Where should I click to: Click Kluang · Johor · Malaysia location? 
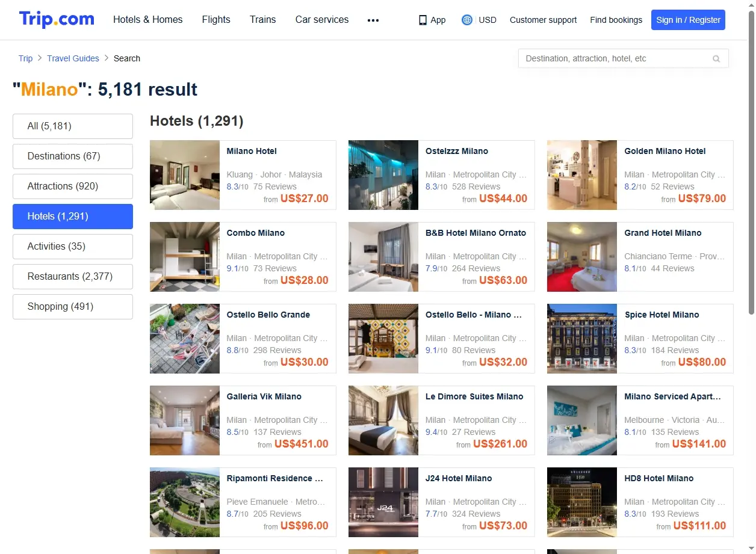point(274,174)
